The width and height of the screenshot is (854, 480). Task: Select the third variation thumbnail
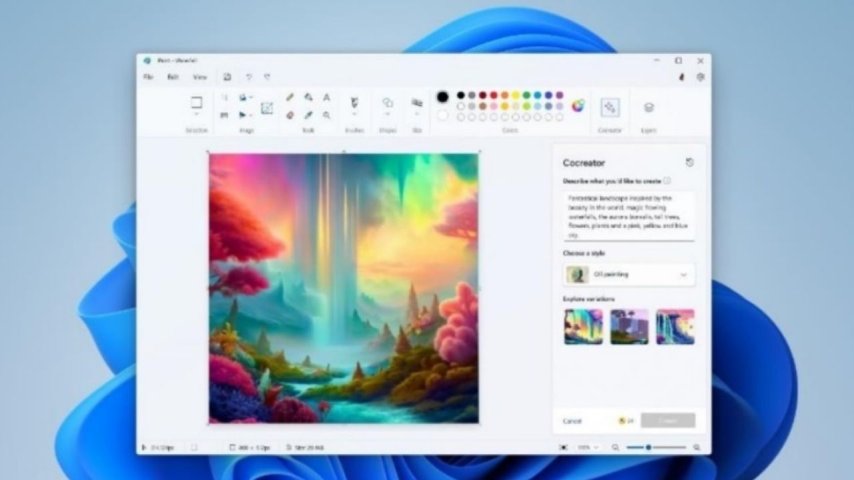tap(675, 326)
